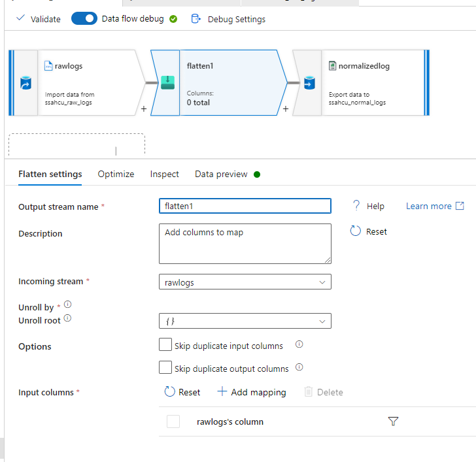Select the flatten1 transformation icon
The width and height of the screenshot is (476, 462).
tap(167, 82)
